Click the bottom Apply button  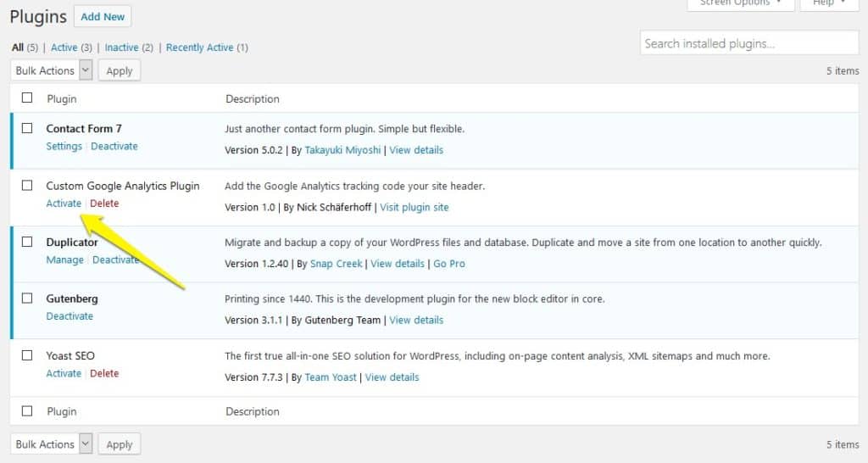coord(120,444)
